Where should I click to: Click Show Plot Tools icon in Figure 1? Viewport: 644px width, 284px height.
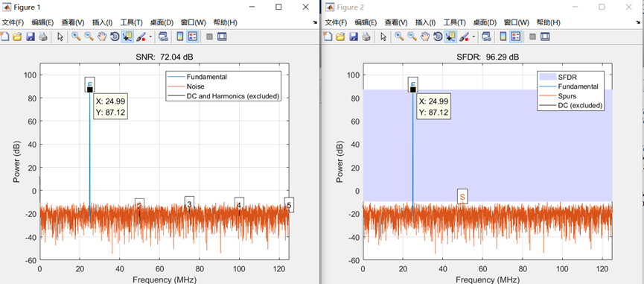pyautogui.click(x=222, y=37)
